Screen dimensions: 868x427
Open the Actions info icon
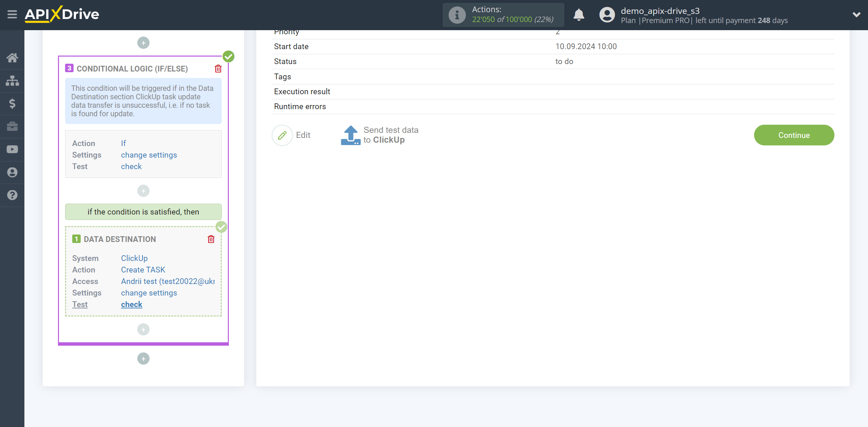tap(457, 15)
